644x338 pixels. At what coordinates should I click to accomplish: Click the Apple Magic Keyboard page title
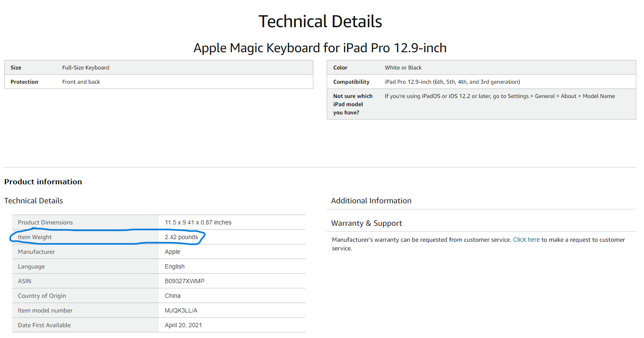[320, 47]
